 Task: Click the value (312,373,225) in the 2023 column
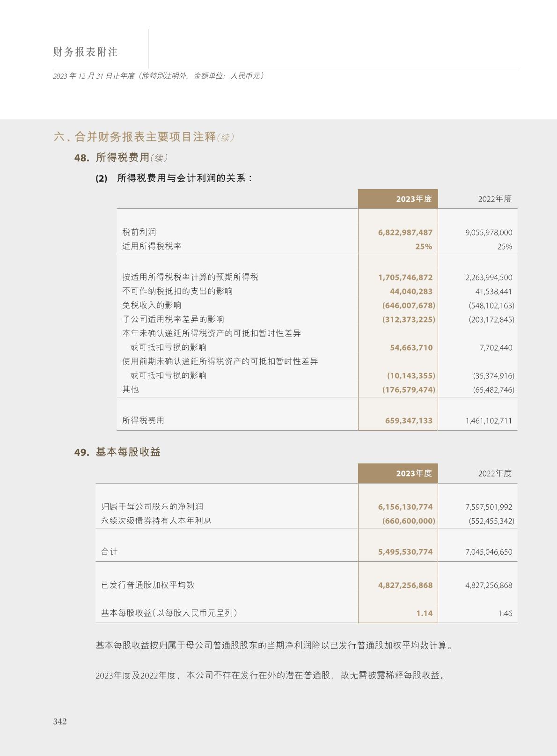[x=408, y=320]
